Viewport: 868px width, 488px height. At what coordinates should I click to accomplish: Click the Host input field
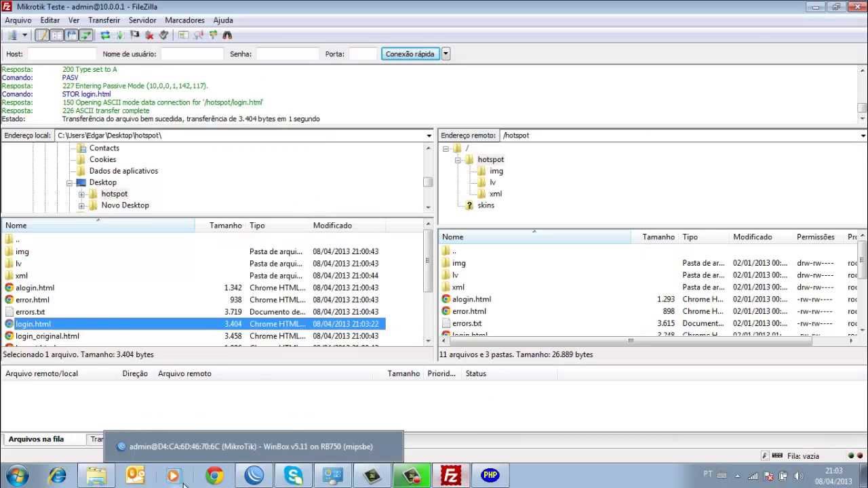point(62,54)
